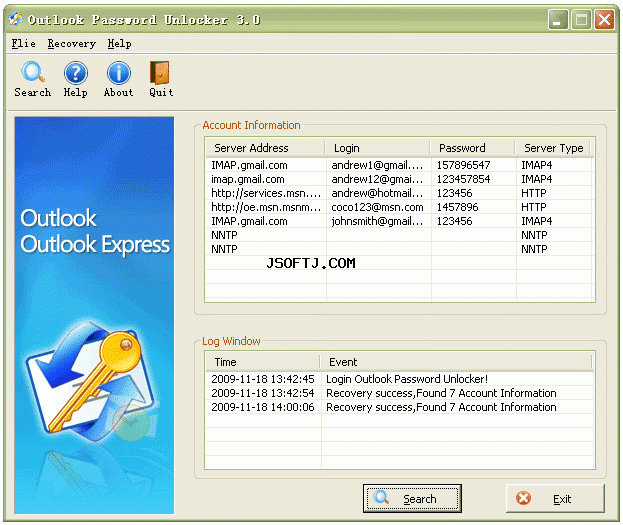The width and height of the screenshot is (623, 525).
Task: Select the johnsmith@gmail login row
Action: click(399, 221)
